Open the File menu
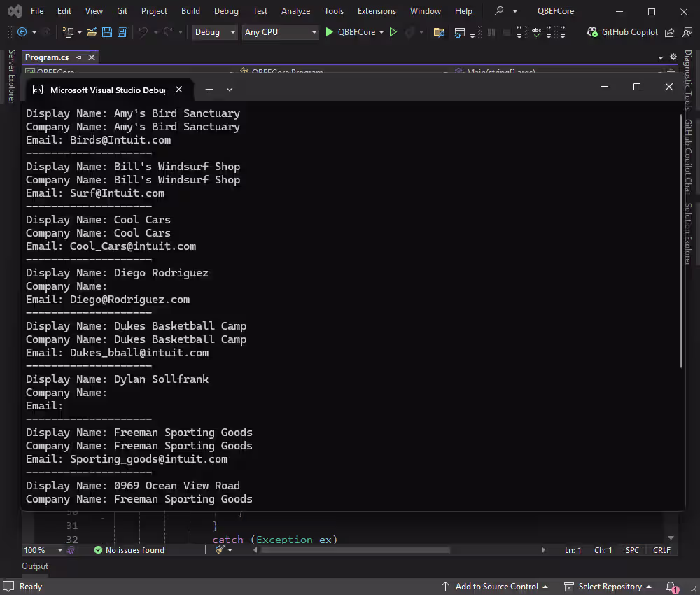The image size is (700, 595). [37, 10]
